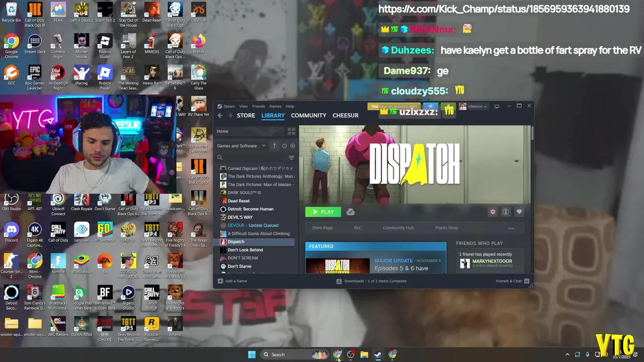The image size is (644, 362).
Task: Open the CHEESUR profile tab
Action: pos(345,115)
